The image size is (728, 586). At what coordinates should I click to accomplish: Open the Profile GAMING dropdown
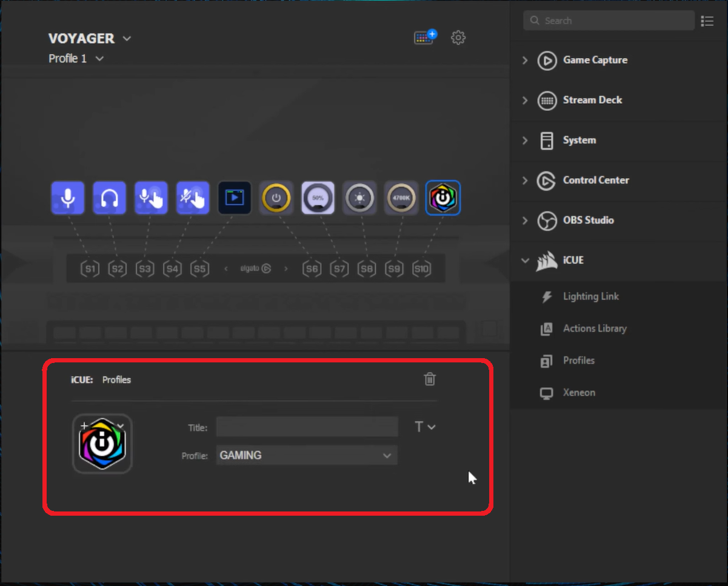(307, 456)
